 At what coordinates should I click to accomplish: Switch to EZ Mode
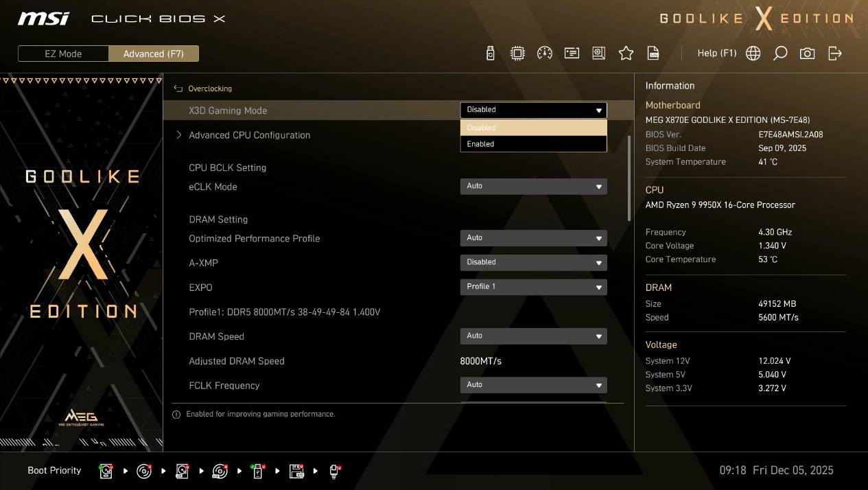[64, 54]
